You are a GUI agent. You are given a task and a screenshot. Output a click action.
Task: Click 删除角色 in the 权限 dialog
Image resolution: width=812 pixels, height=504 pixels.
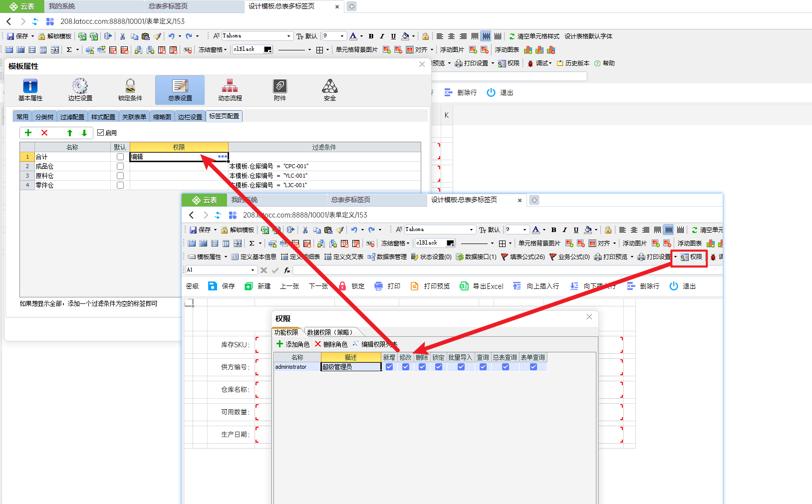point(331,344)
